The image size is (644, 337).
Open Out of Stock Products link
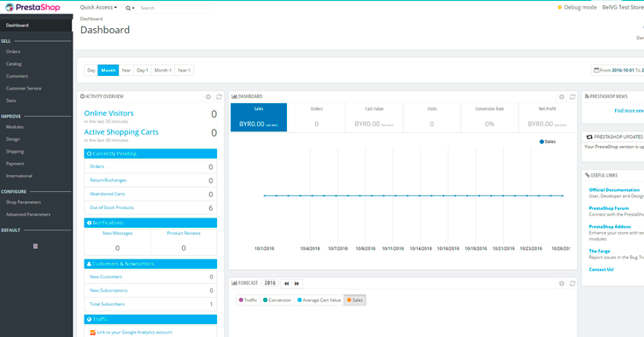pyautogui.click(x=112, y=207)
